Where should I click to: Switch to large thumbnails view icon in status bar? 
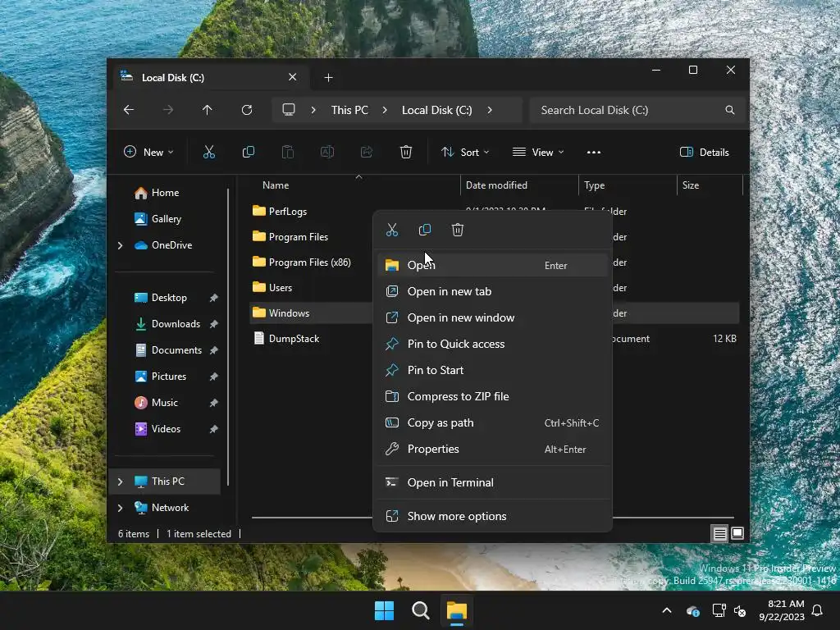pyautogui.click(x=737, y=533)
